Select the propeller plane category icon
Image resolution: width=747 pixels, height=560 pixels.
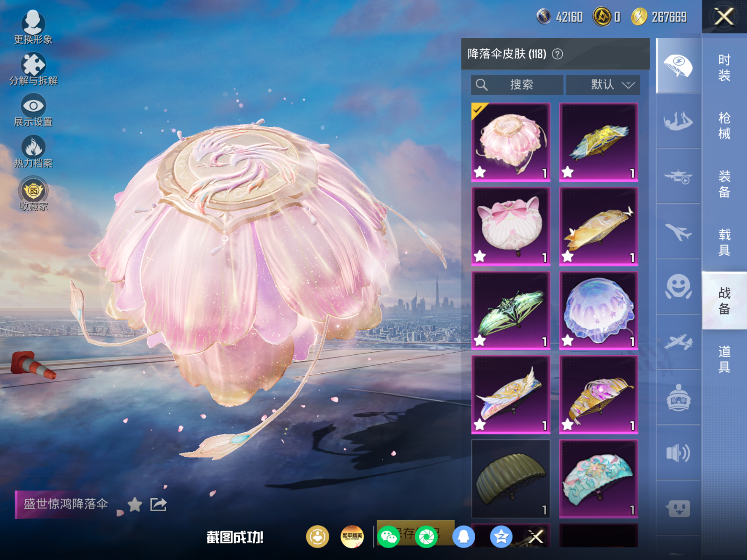(679, 342)
